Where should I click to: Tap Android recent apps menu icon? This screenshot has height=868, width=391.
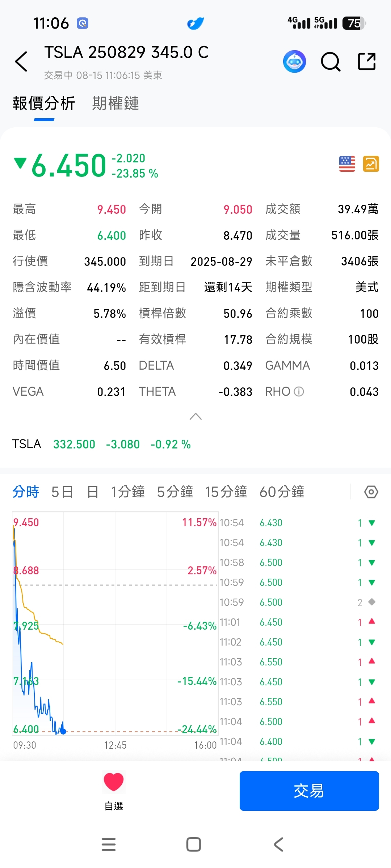(109, 844)
